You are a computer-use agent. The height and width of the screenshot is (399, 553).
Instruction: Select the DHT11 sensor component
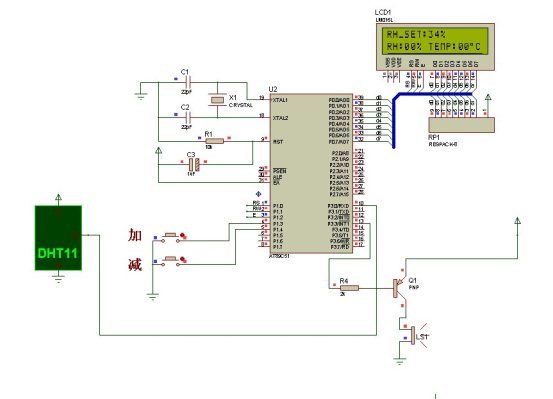[58, 238]
